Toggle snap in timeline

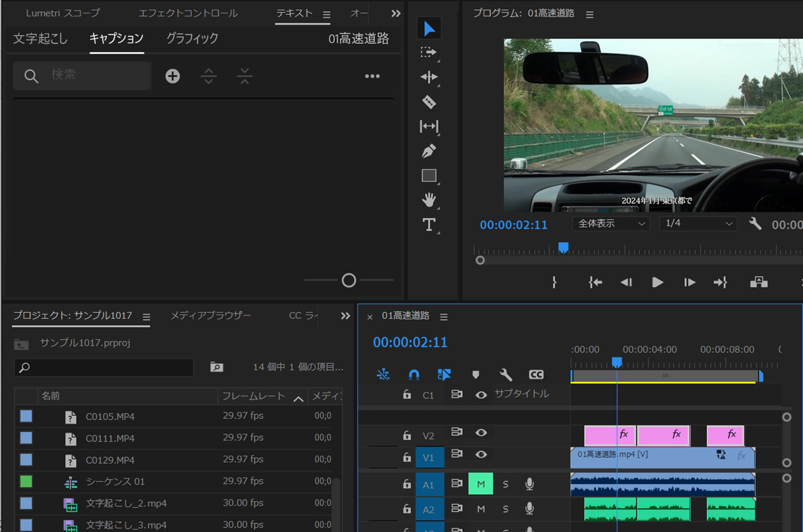(x=413, y=374)
